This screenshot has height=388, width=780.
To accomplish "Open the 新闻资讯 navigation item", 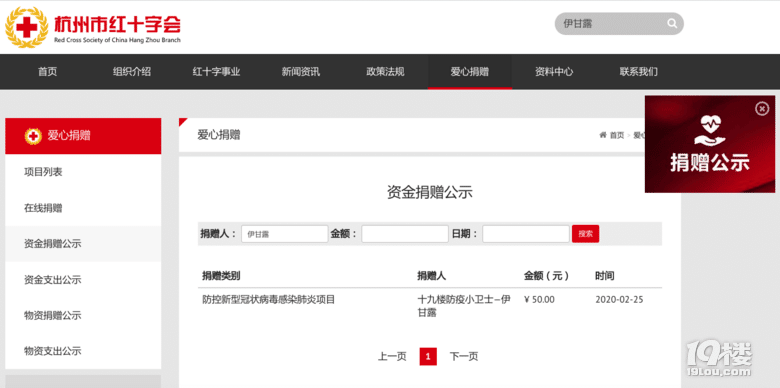I will [x=301, y=72].
